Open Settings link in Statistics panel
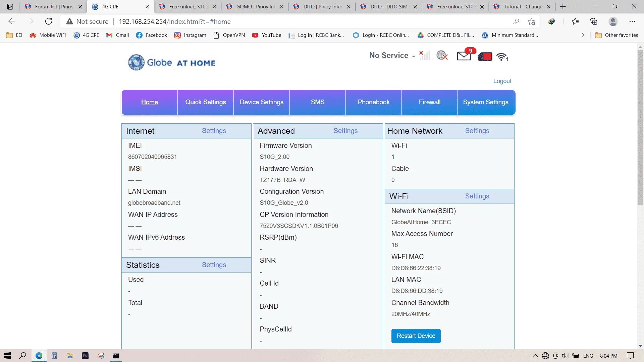This screenshot has height=362, width=644. pos(214,265)
